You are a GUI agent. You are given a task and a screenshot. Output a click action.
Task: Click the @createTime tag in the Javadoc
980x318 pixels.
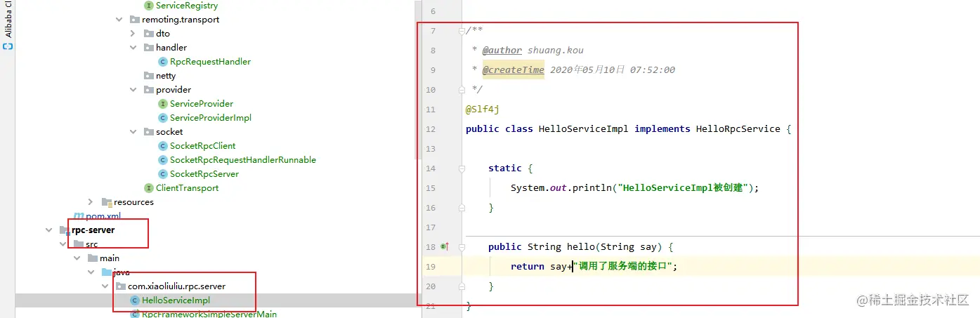[x=514, y=70]
